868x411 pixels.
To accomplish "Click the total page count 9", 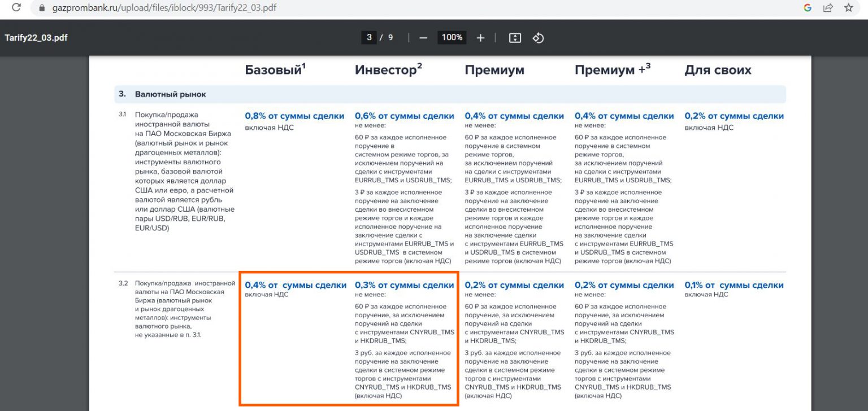I will [390, 38].
